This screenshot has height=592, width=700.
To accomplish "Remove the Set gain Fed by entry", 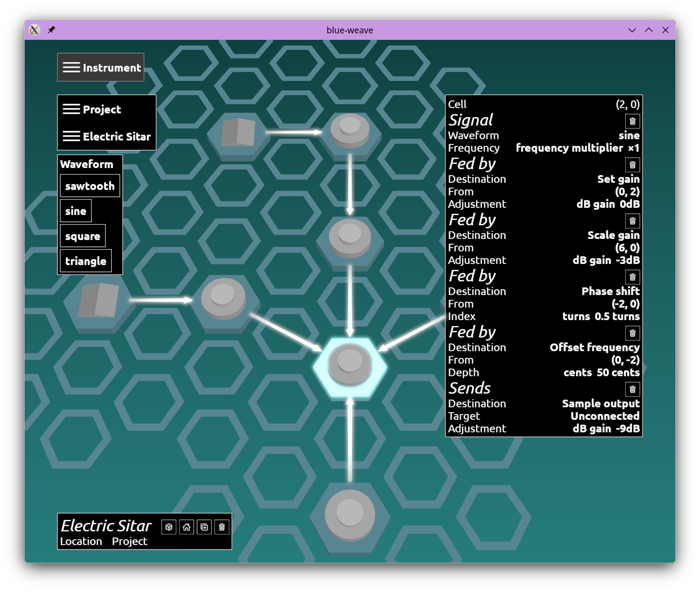I will 633,165.
